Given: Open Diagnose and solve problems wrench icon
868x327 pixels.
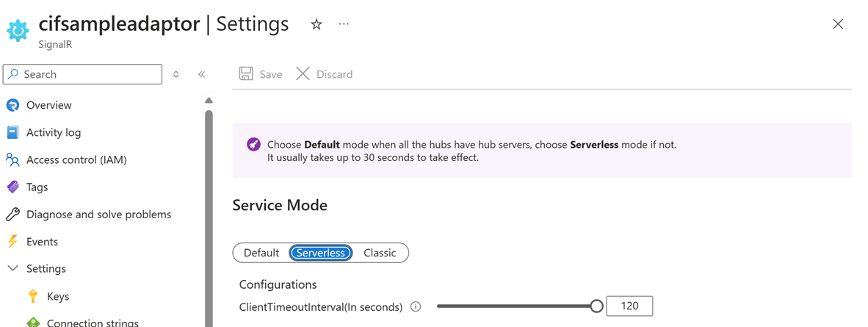Looking at the screenshot, I should click(x=12, y=215).
